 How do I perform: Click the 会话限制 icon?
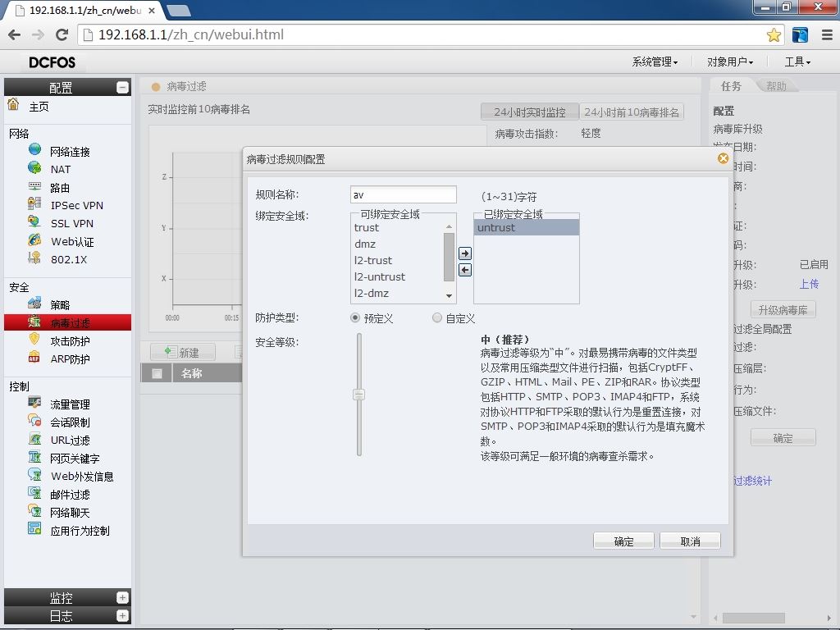(34, 421)
